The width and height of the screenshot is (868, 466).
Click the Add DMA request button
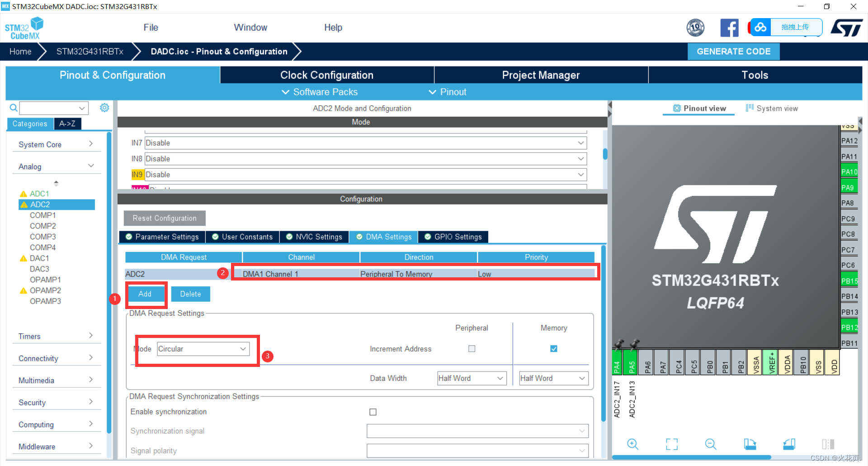coord(145,294)
